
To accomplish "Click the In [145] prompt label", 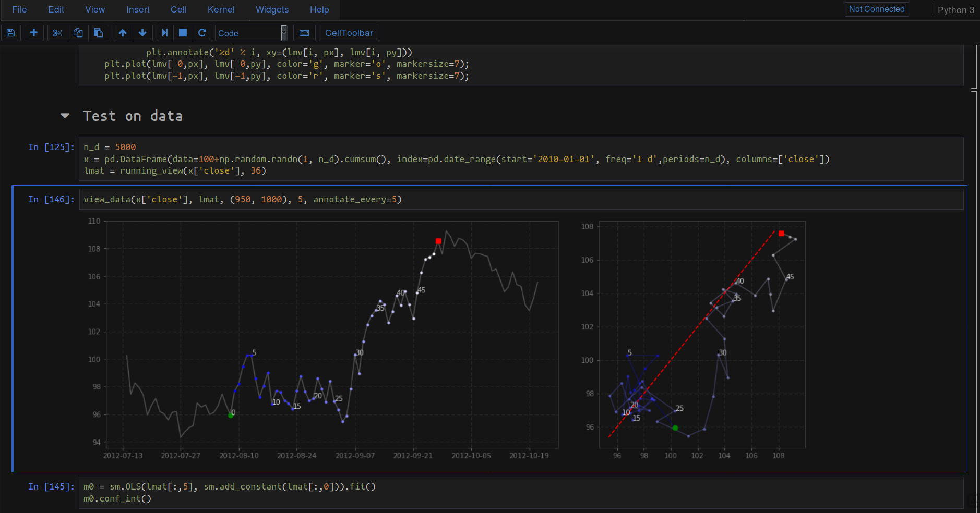I will pos(51,486).
